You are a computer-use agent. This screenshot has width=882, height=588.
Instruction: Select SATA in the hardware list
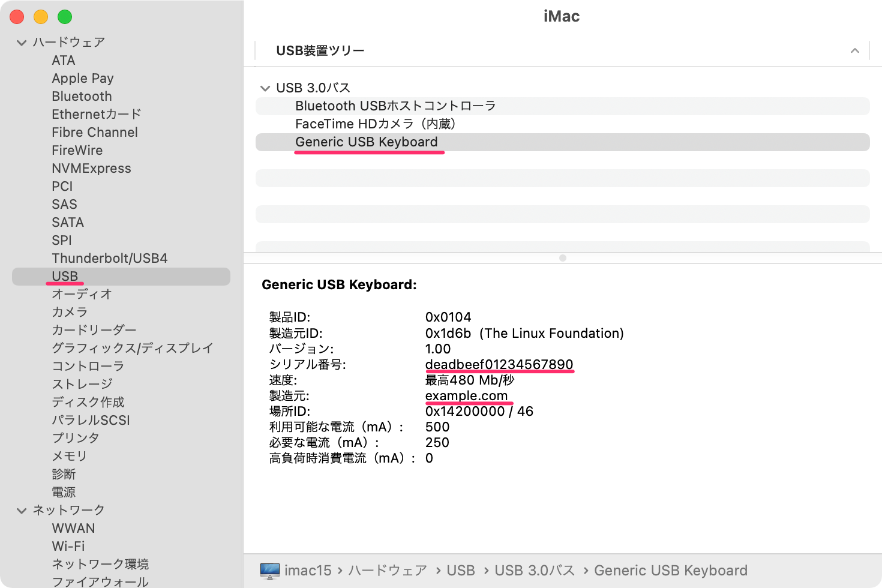click(x=67, y=222)
